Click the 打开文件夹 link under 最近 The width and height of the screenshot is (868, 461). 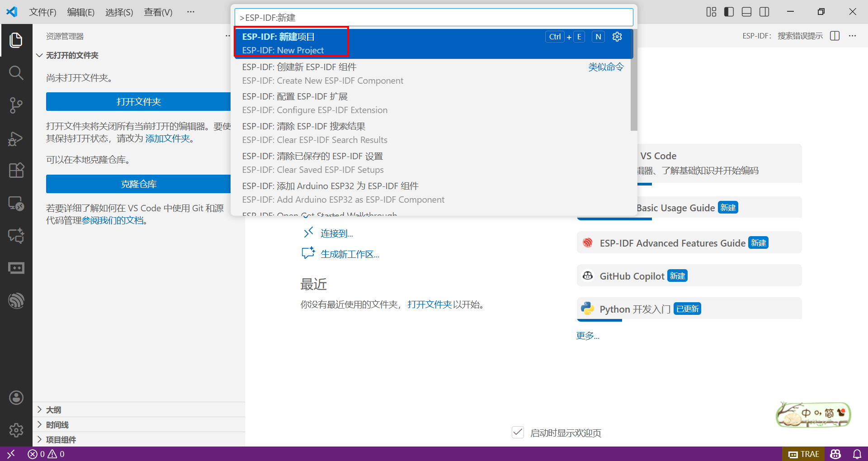(x=429, y=304)
